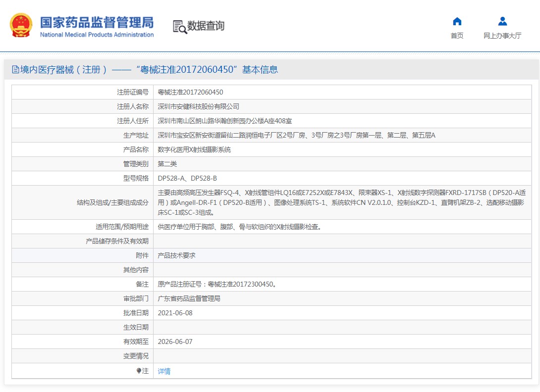Click the 产品储存条件及有效期 label

tap(117, 241)
